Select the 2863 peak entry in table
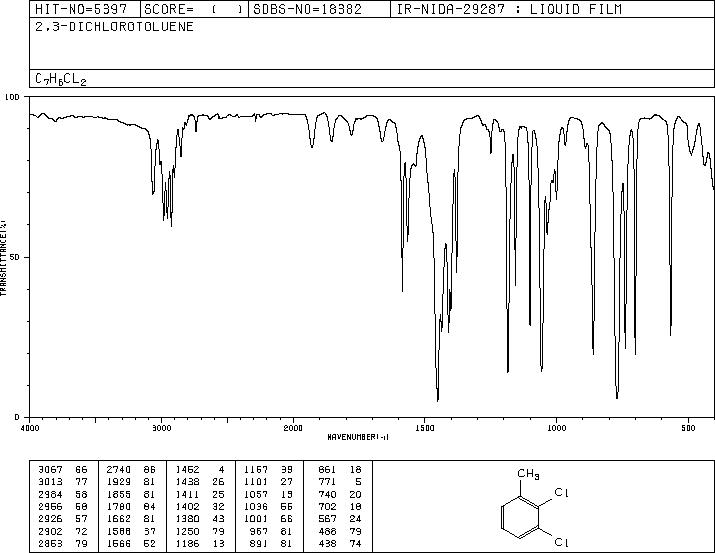 (x=63, y=544)
